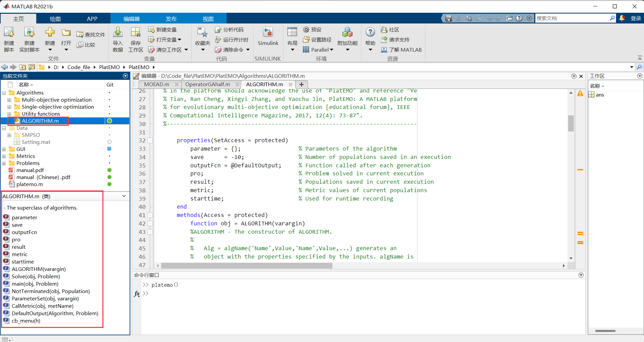This screenshot has width=644, height=342.
Task: Click New Variable (新建变量)
Action: point(163,30)
